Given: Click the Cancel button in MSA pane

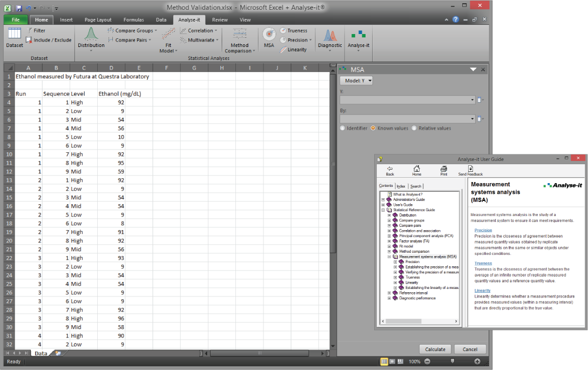Looking at the screenshot, I should 470,349.
